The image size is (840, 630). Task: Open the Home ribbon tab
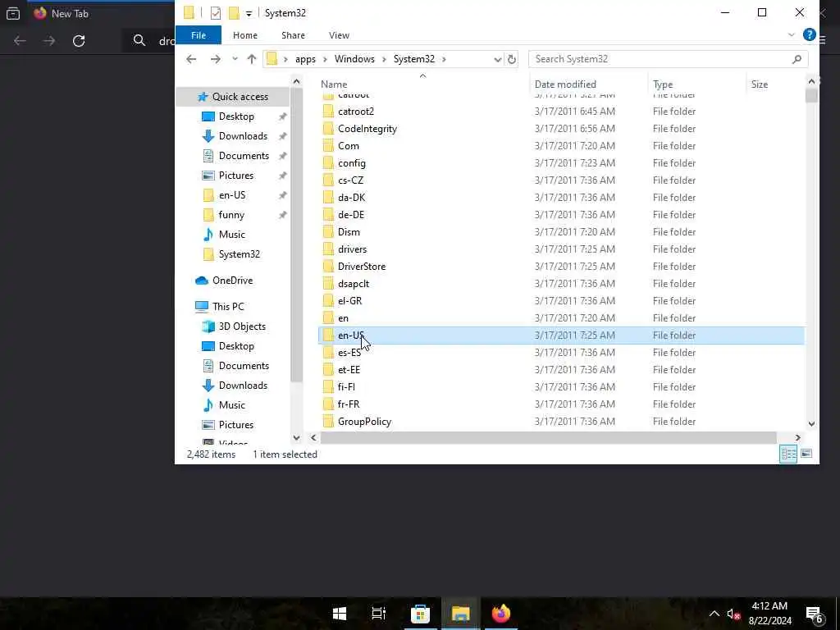tap(245, 35)
